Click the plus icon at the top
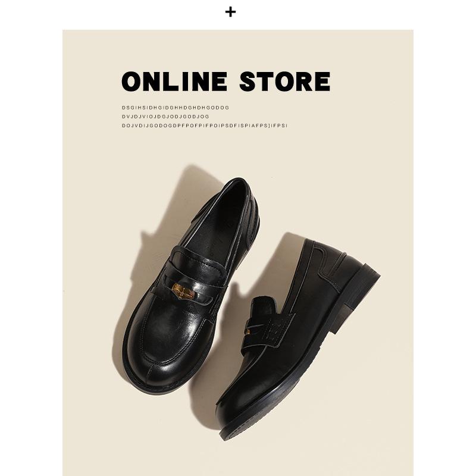This screenshot has width=476, height=476. pos(230,12)
